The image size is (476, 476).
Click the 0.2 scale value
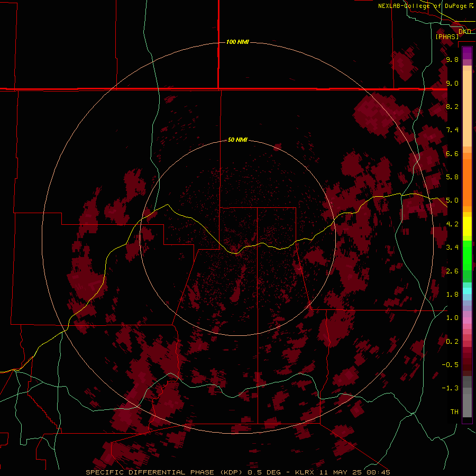tap(452, 342)
